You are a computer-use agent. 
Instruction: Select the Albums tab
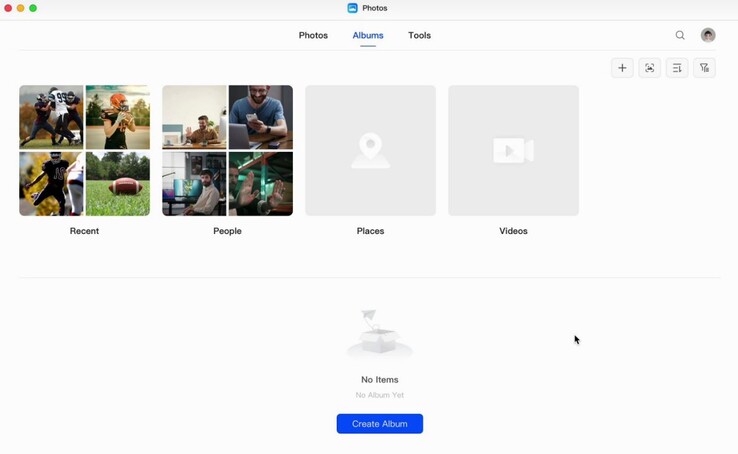coord(368,35)
